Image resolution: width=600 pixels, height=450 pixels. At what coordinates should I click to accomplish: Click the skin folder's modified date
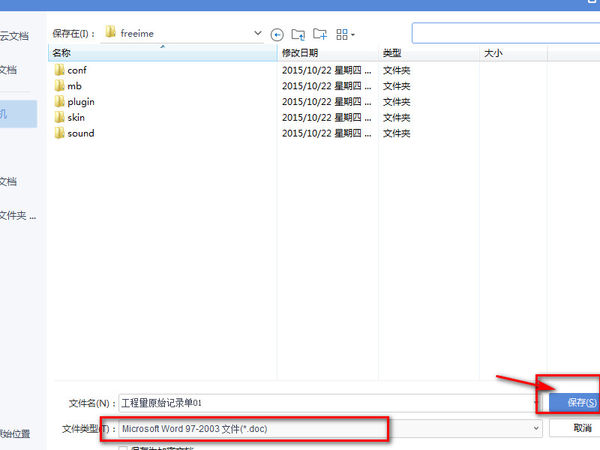326,117
